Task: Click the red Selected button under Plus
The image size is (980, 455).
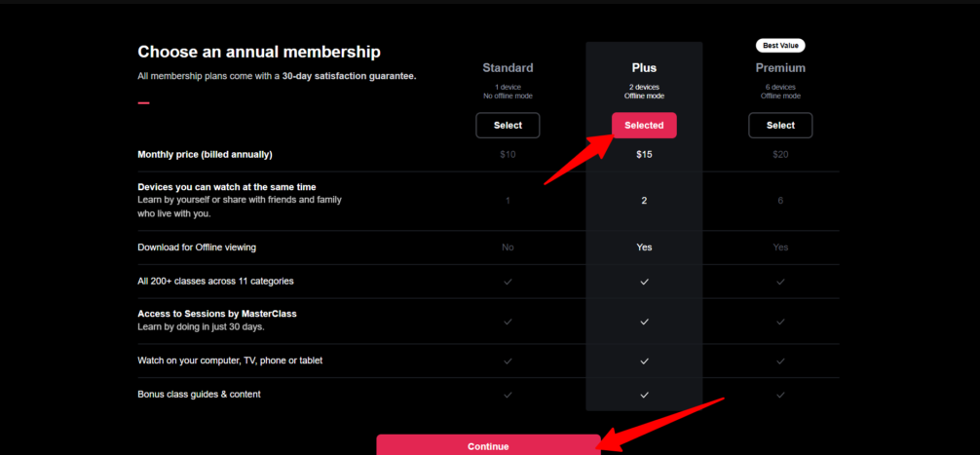Action: click(644, 126)
